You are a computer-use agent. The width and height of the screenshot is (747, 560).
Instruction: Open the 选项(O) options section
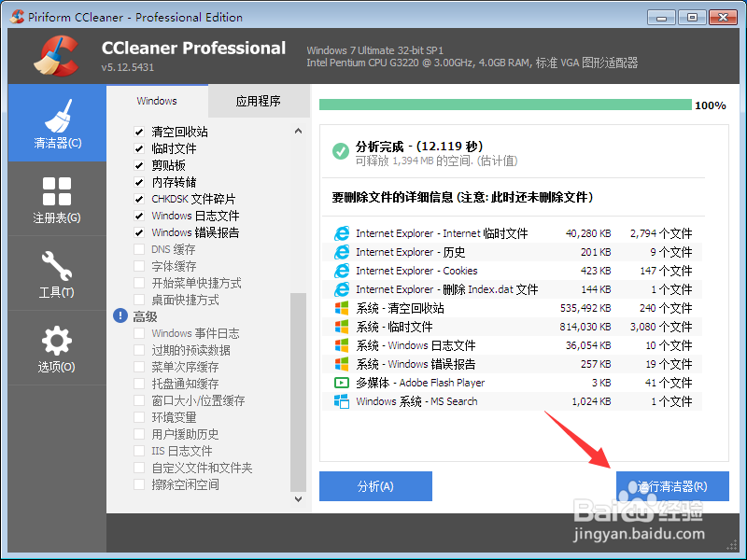pyautogui.click(x=57, y=348)
